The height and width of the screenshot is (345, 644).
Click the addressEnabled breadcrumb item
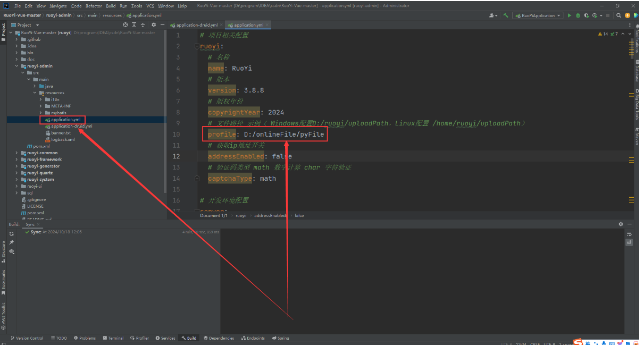point(270,215)
